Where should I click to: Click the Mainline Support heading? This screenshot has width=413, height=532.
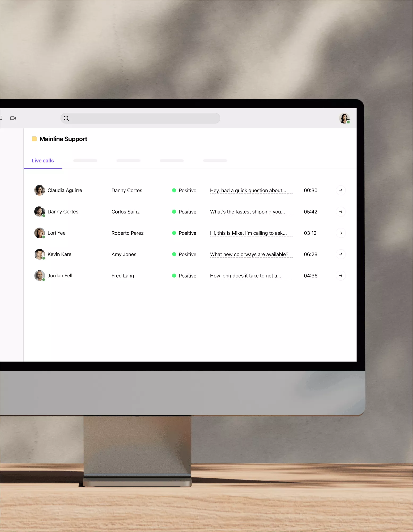pos(63,139)
